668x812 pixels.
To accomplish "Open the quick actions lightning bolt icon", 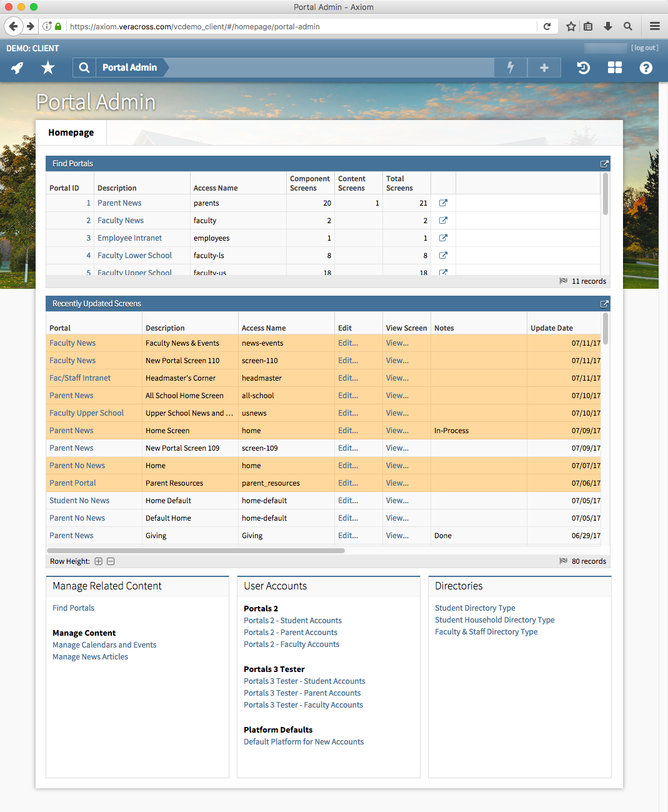I will pos(511,68).
